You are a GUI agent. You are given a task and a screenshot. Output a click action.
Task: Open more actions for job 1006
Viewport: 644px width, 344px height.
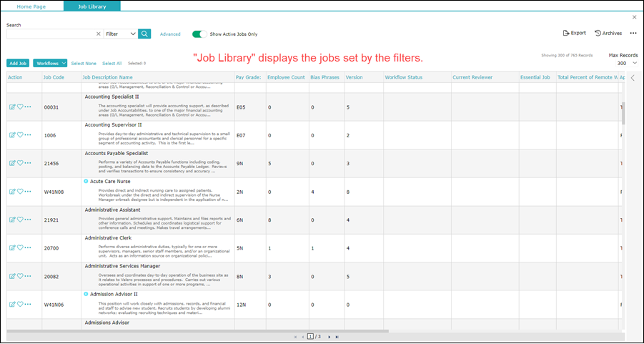27,134
